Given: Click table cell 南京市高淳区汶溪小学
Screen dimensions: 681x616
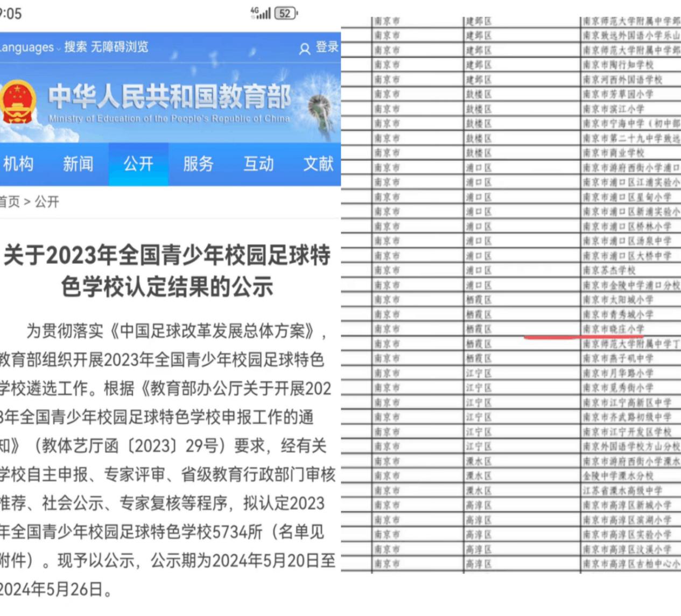Looking at the screenshot, I should pos(627,549).
